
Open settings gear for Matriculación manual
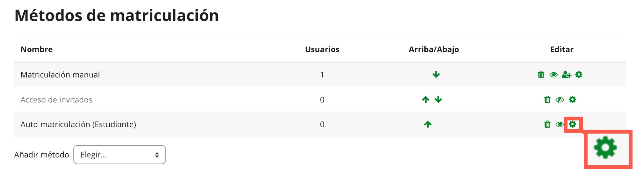click(x=579, y=75)
